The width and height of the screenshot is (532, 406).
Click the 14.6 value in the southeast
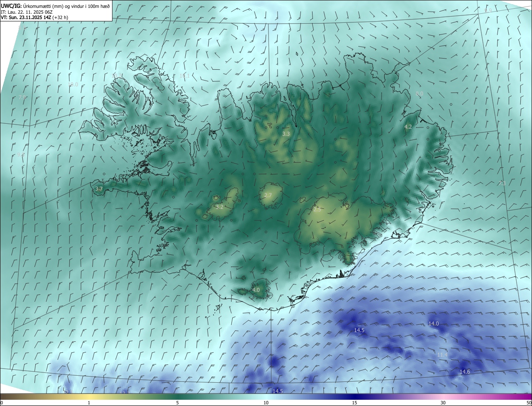point(465,372)
